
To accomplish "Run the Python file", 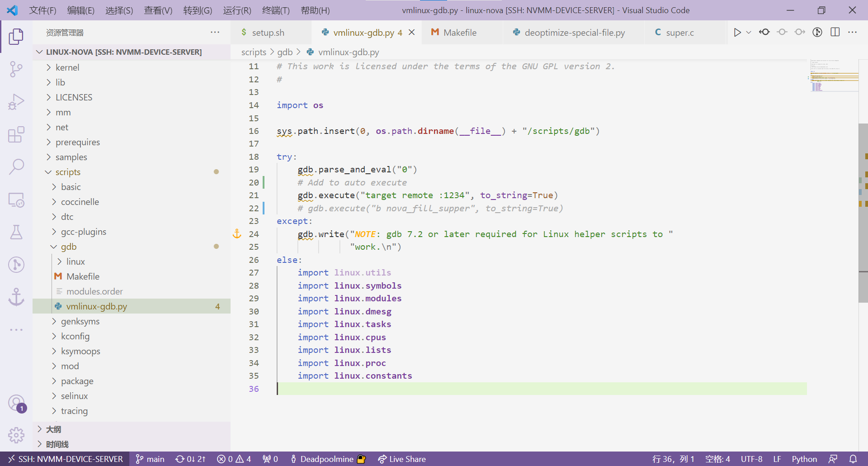I will (737, 32).
